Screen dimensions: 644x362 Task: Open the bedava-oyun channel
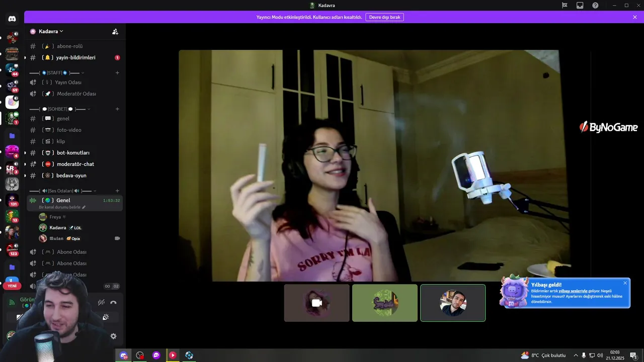point(75,175)
